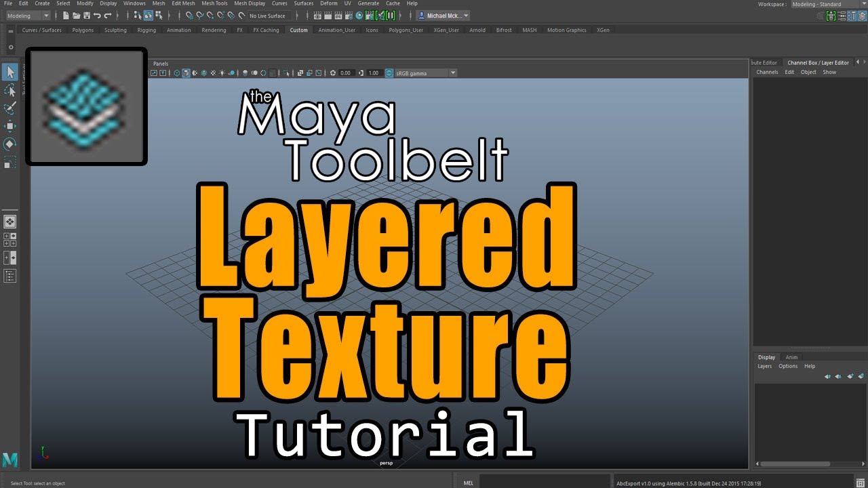Open the Michael Mck... account dropdown
Screen dimensions: 868x488
[442, 16]
